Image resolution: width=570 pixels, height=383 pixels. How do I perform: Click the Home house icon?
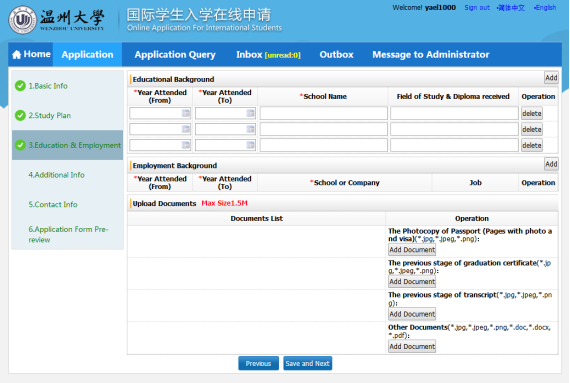point(17,55)
